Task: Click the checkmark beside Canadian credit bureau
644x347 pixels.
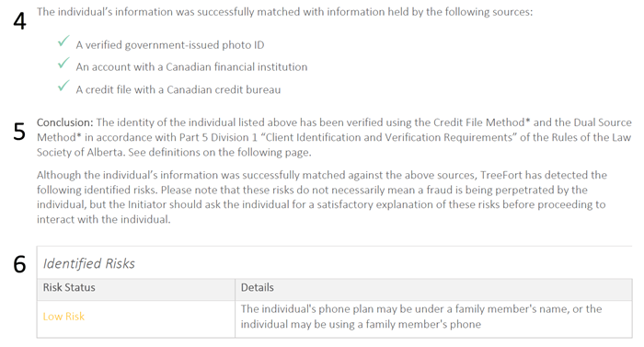Action: pos(63,86)
